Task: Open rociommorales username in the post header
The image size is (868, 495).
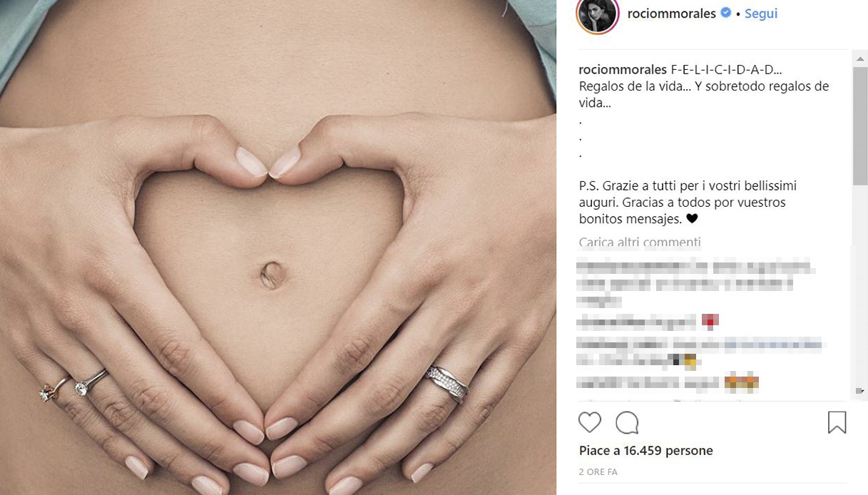Action: 671,14
